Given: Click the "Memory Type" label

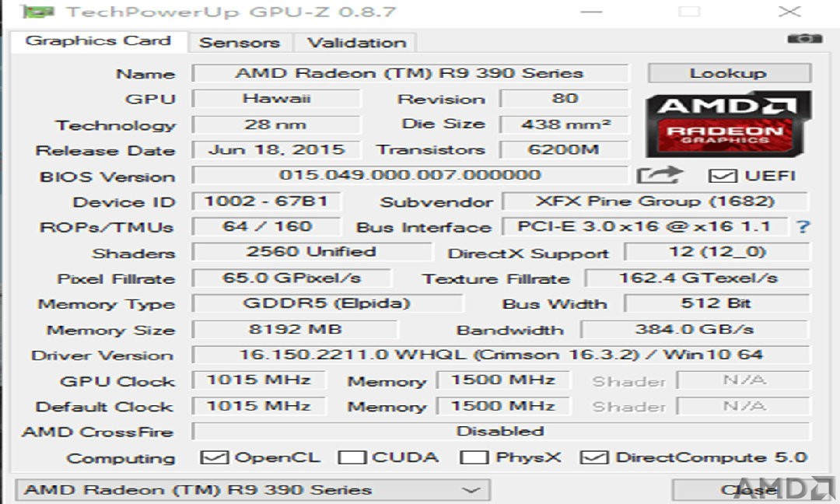Looking at the screenshot, I should [106, 305].
